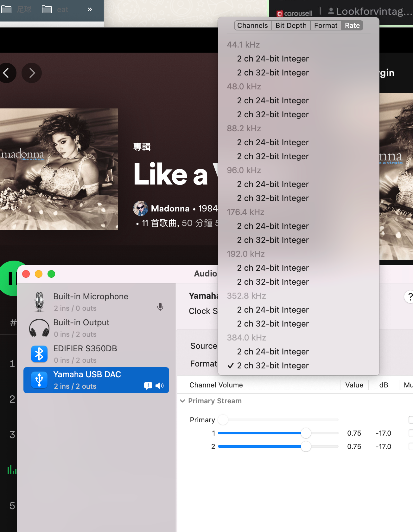413x532 pixels.
Task: Close the Audio Devices window
Action: 26,274
